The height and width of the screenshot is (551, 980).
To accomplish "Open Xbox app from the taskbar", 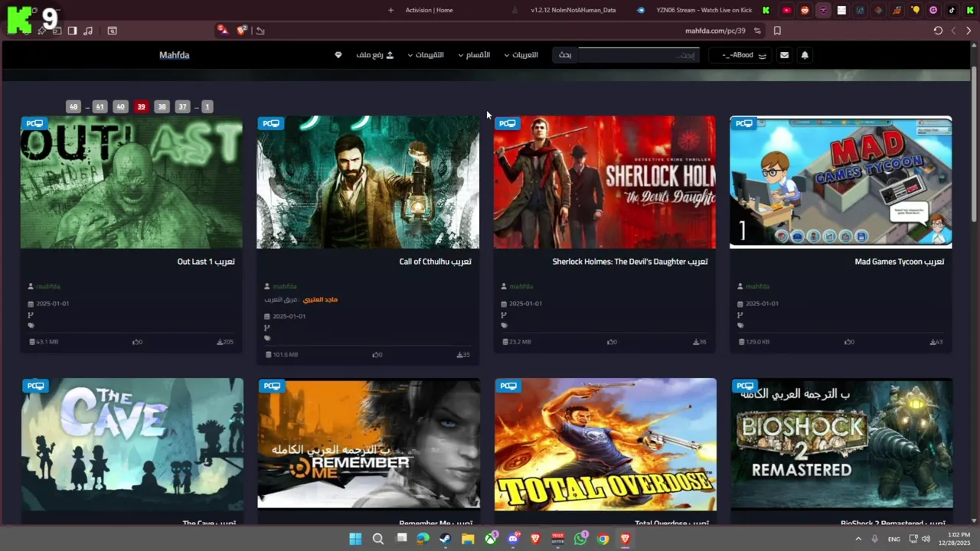I will tap(490, 539).
